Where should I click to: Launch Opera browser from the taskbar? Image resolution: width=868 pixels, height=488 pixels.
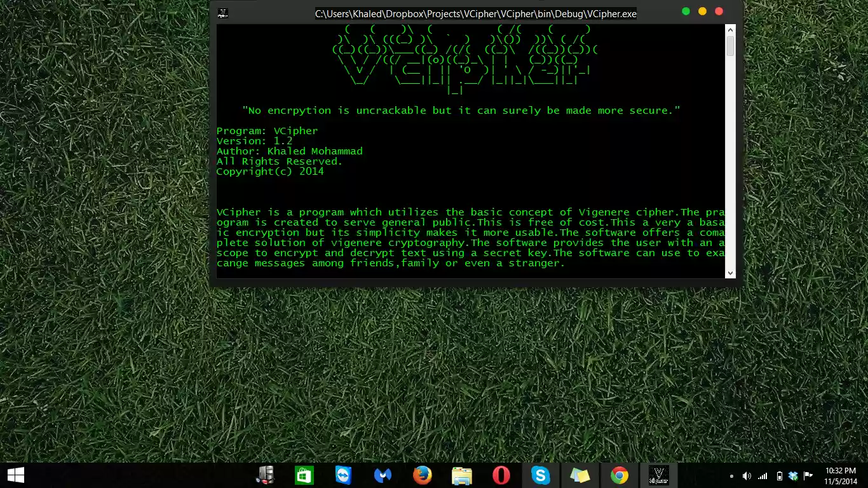click(x=501, y=475)
